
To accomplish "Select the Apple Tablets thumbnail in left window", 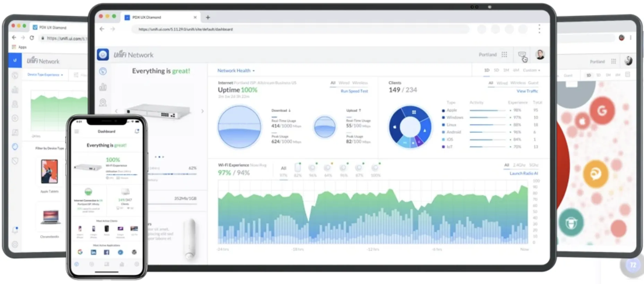I will (49, 172).
